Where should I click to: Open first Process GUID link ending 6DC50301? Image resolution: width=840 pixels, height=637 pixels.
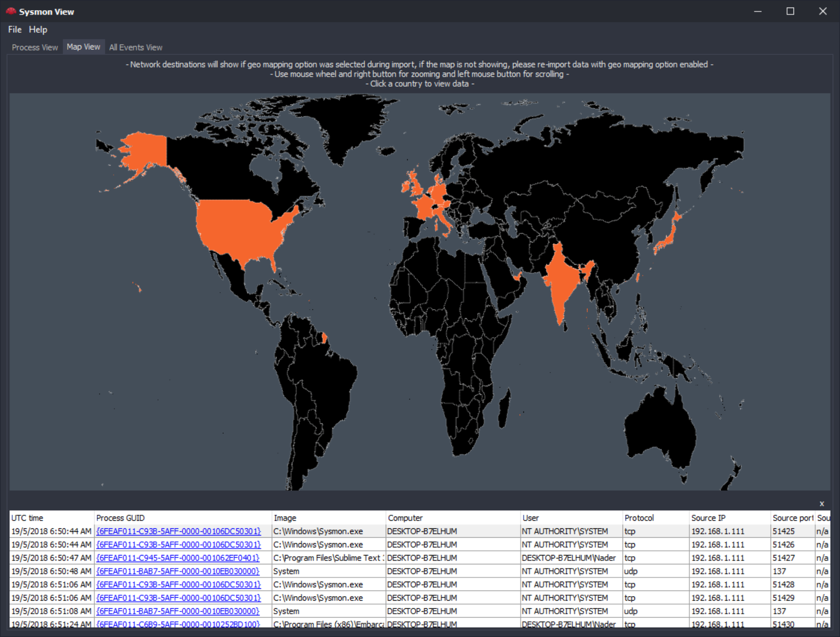(178, 531)
